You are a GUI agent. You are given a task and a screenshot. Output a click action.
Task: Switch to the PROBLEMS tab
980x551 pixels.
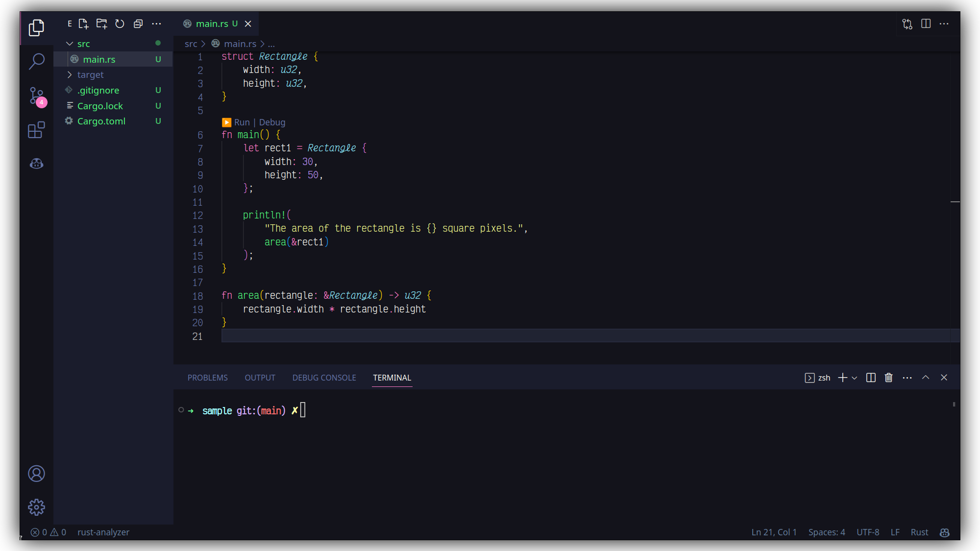207,378
